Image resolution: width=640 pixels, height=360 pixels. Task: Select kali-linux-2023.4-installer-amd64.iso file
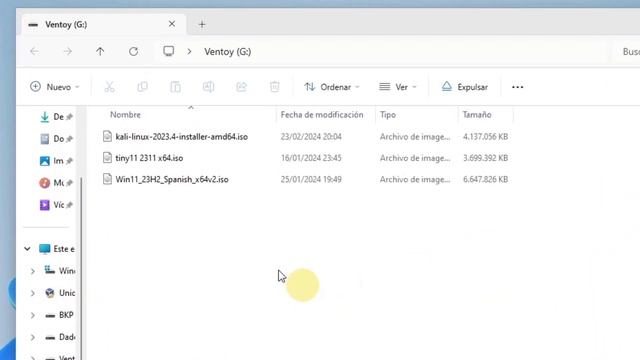click(182, 137)
